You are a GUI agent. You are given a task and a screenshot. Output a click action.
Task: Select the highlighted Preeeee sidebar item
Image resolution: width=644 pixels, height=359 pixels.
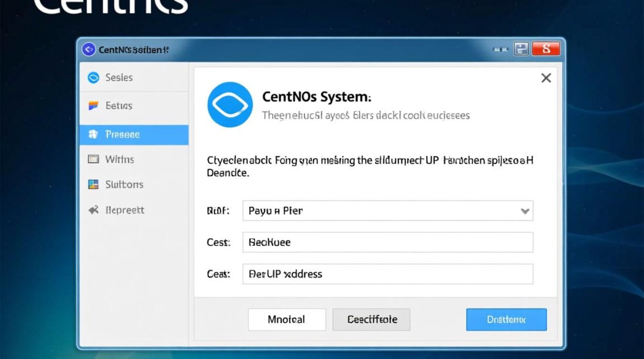pos(134,135)
